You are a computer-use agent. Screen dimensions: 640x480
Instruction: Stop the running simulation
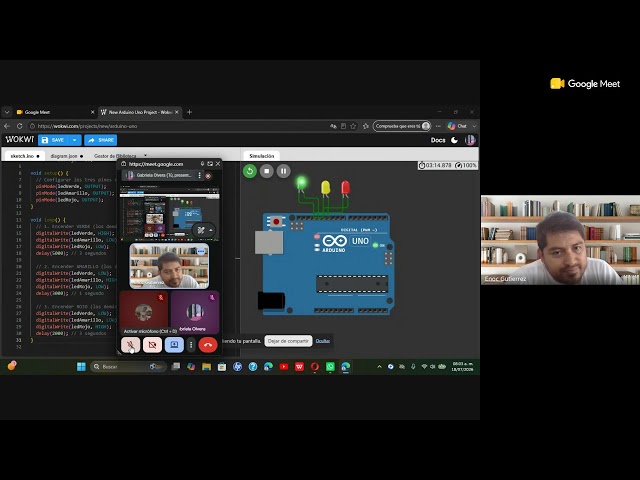[x=267, y=171]
